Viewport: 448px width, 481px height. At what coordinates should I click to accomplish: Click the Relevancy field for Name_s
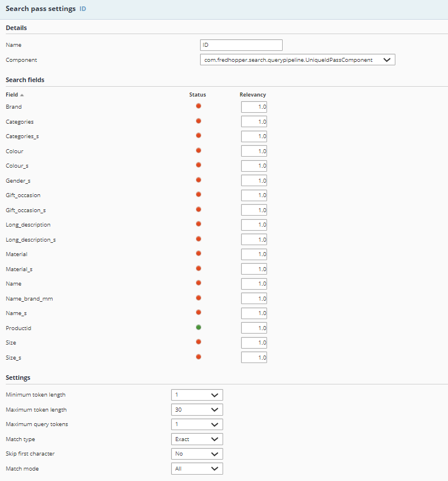(x=254, y=313)
